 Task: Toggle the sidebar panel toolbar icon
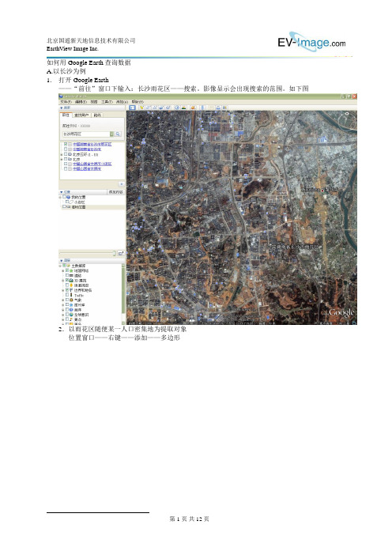(x=132, y=108)
